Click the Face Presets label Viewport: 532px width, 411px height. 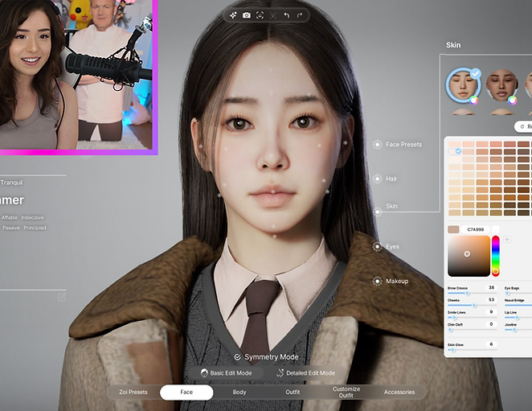click(x=403, y=145)
